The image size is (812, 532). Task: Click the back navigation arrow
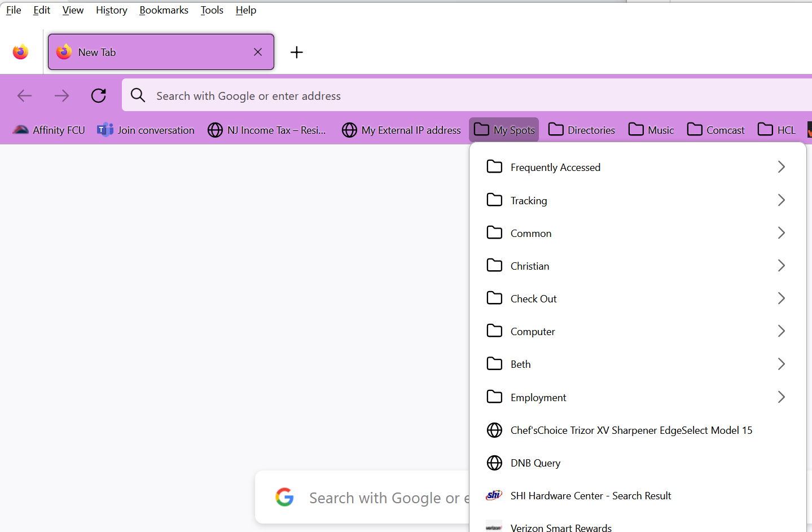click(x=24, y=95)
